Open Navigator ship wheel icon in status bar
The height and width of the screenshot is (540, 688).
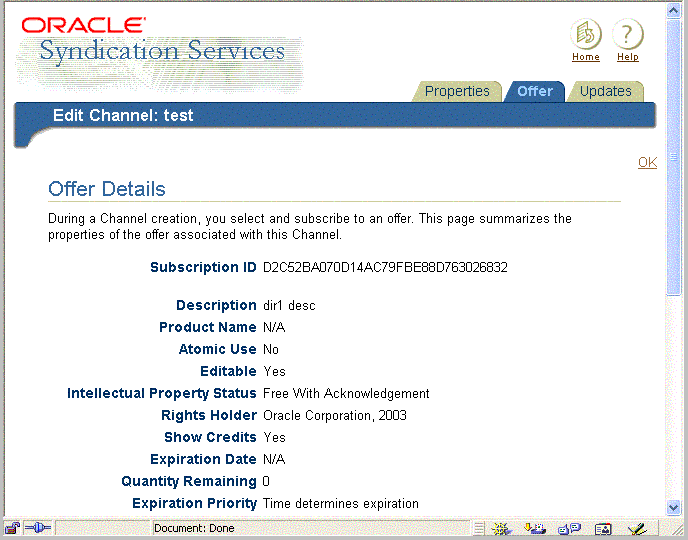[x=501, y=529]
